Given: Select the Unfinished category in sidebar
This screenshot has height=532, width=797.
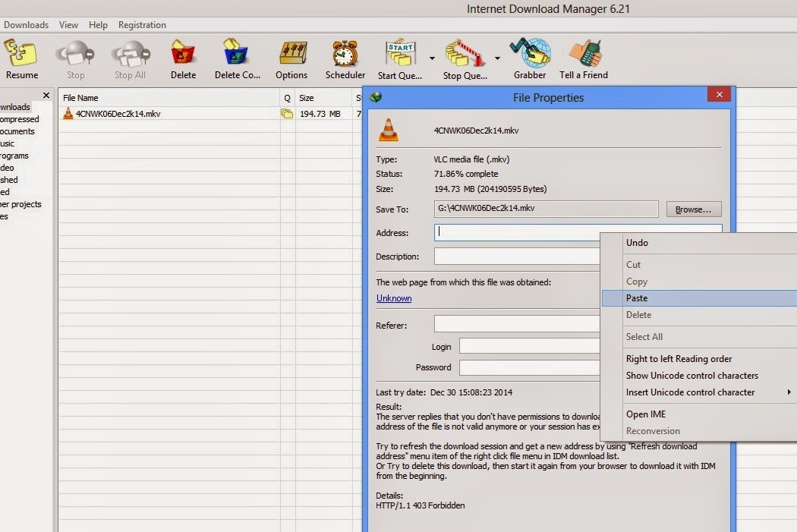Looking at the screenshot, I should point(9,180).
